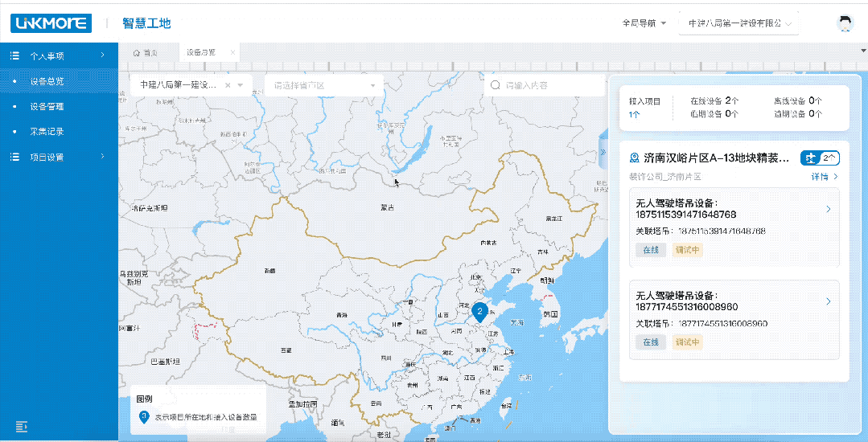Viewport: 868px width, 442px height.
Task: Open the top-right 中建八局 company selector
Action: [738, 23]
